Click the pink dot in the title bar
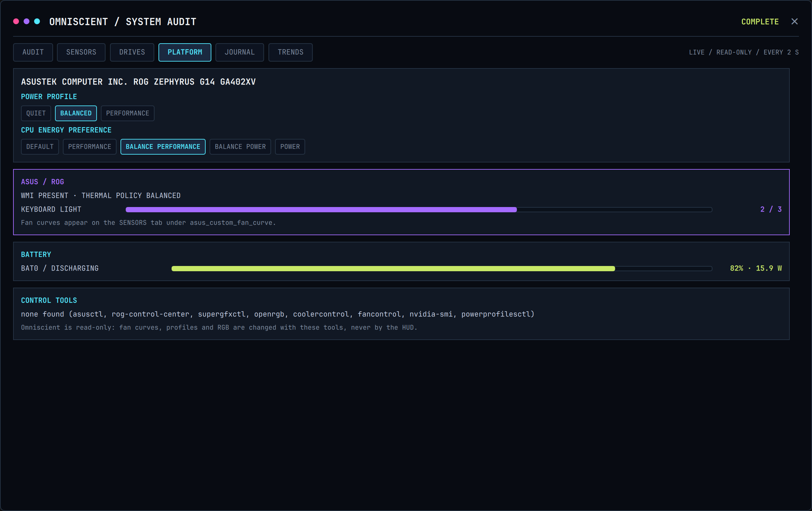Viewport: 812px width, 511px height. (16, 22)
